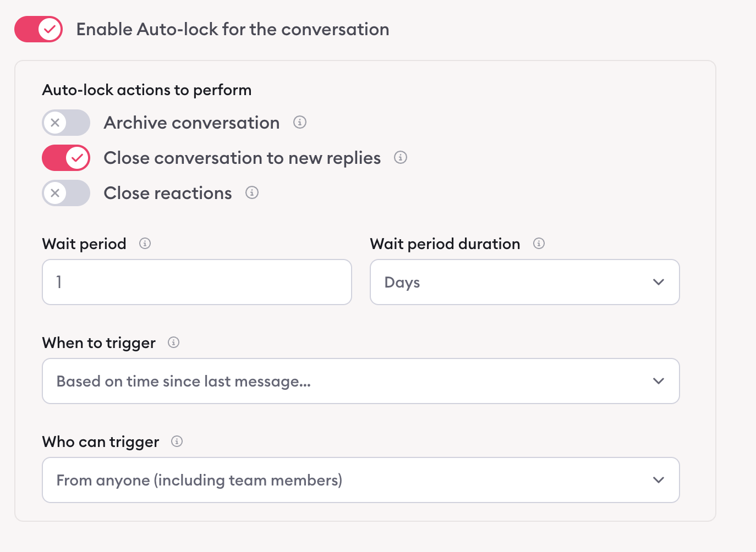Show info for Close reactions option
The image size is (756, 552).
(x=252, y=192)
